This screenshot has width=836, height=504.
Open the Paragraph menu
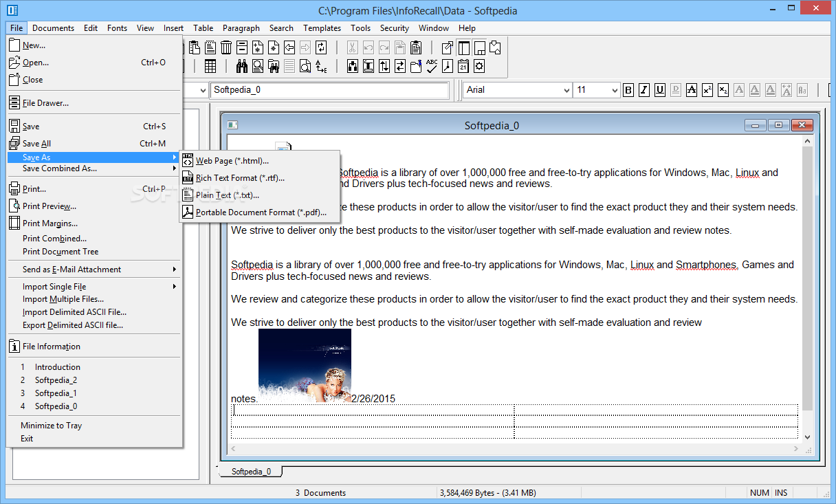point(241,28)
